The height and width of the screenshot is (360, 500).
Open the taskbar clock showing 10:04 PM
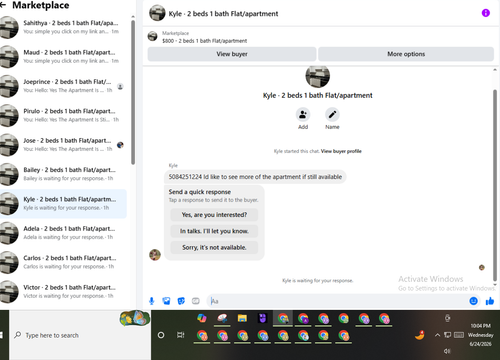[x=480, y=335]
